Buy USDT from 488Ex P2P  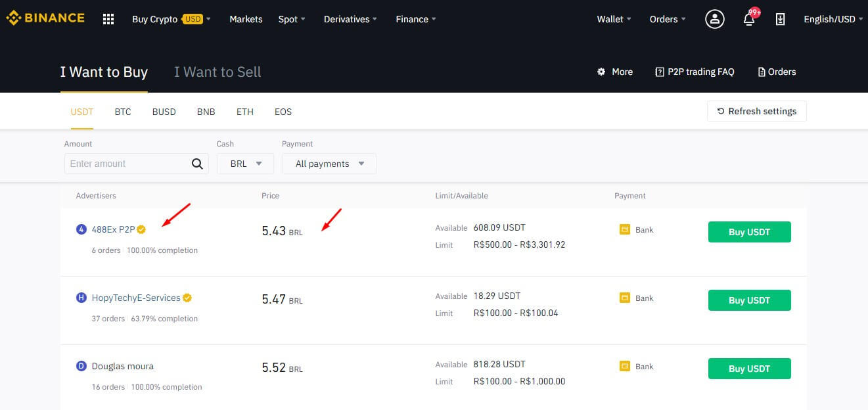749,232
